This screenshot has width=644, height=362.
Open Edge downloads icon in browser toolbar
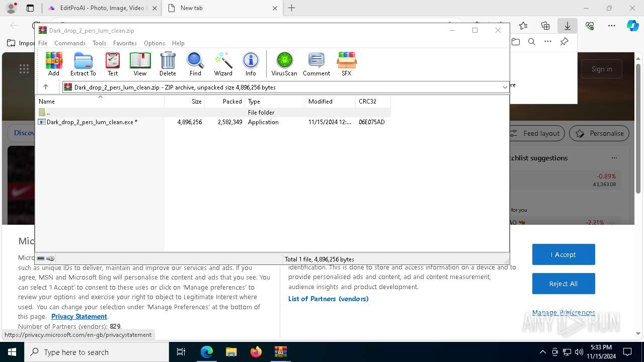567,26
